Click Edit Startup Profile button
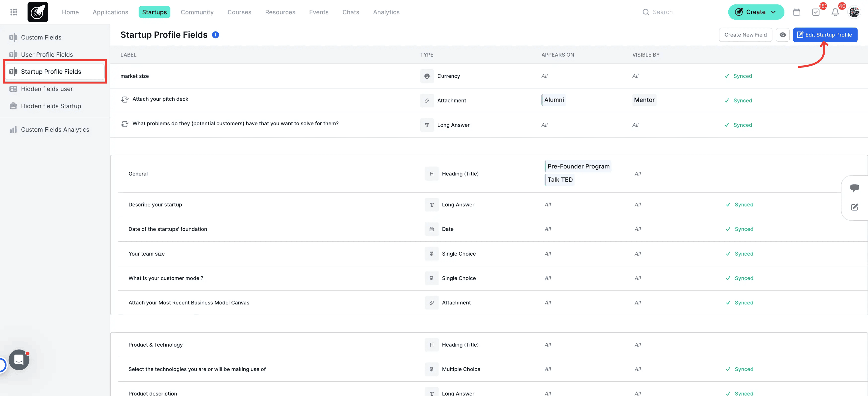Screen dimensions: 868x396 (x=825, y=35)
